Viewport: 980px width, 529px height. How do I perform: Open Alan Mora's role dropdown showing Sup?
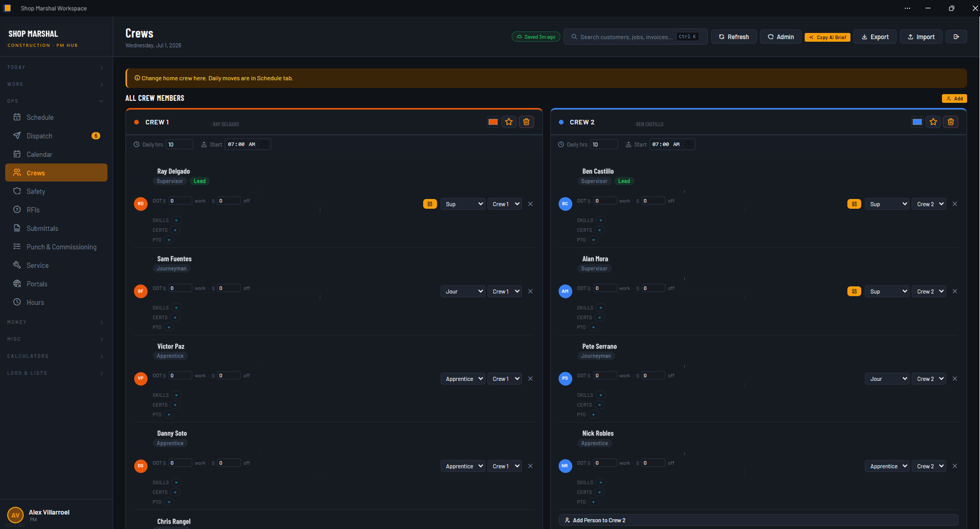tap(887, 291)
